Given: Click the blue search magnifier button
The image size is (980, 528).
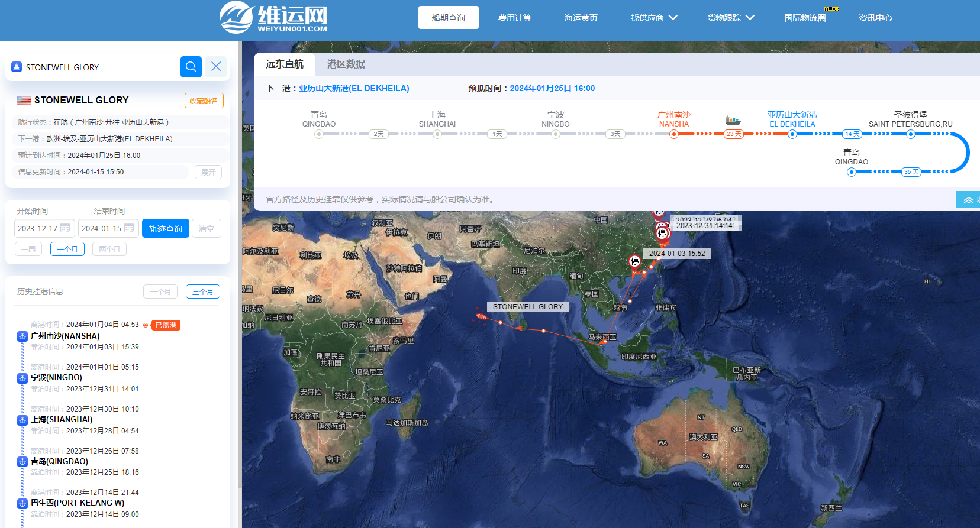Looking at the screenshot, I should pos(191,67).
